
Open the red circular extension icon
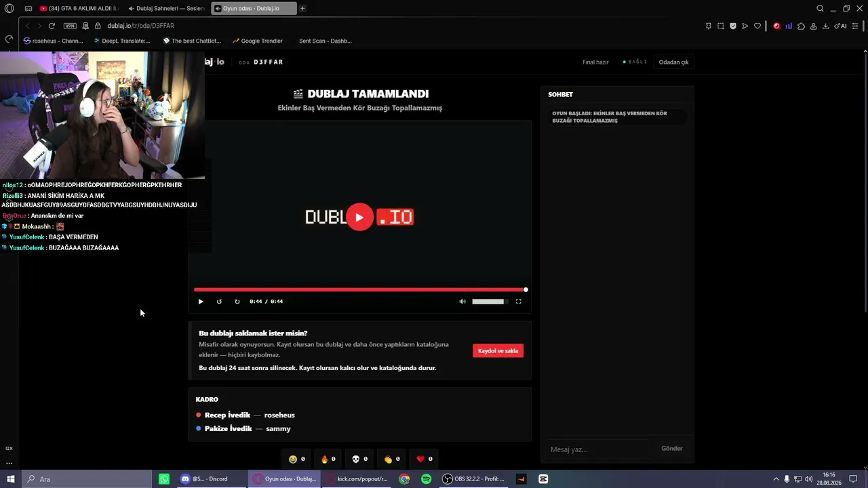coord(776,26)
